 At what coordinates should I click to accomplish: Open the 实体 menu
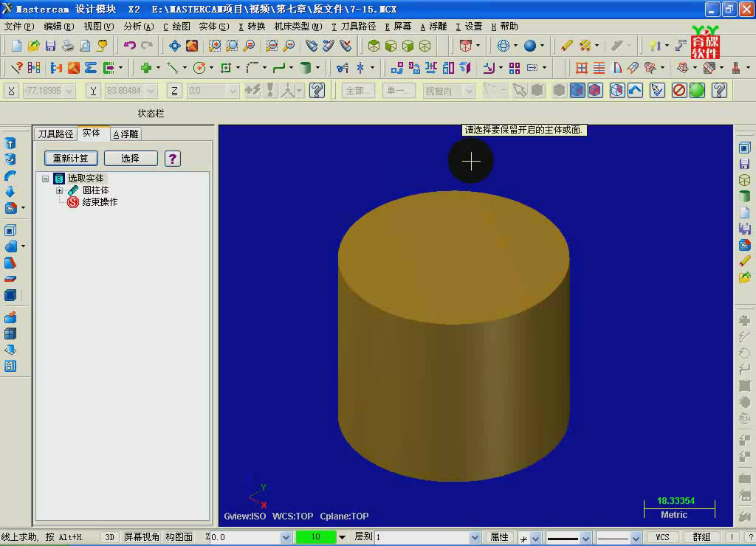pos(214,27)
